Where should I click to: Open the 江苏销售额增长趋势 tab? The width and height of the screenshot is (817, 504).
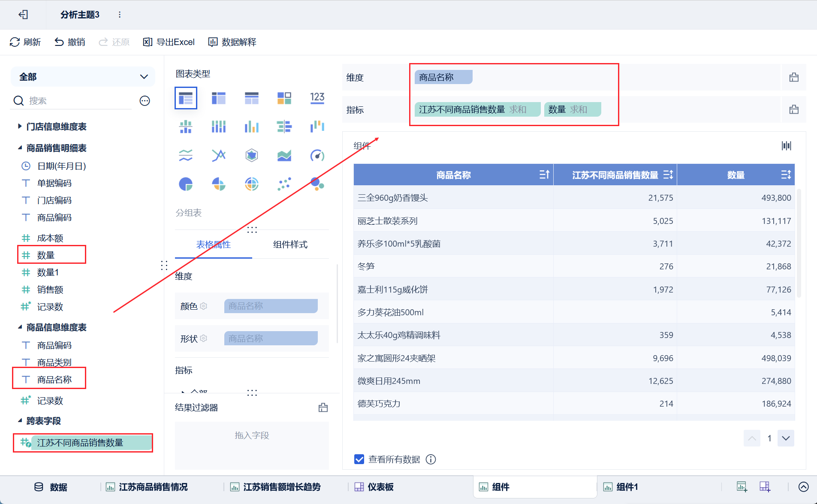(275, 487)
